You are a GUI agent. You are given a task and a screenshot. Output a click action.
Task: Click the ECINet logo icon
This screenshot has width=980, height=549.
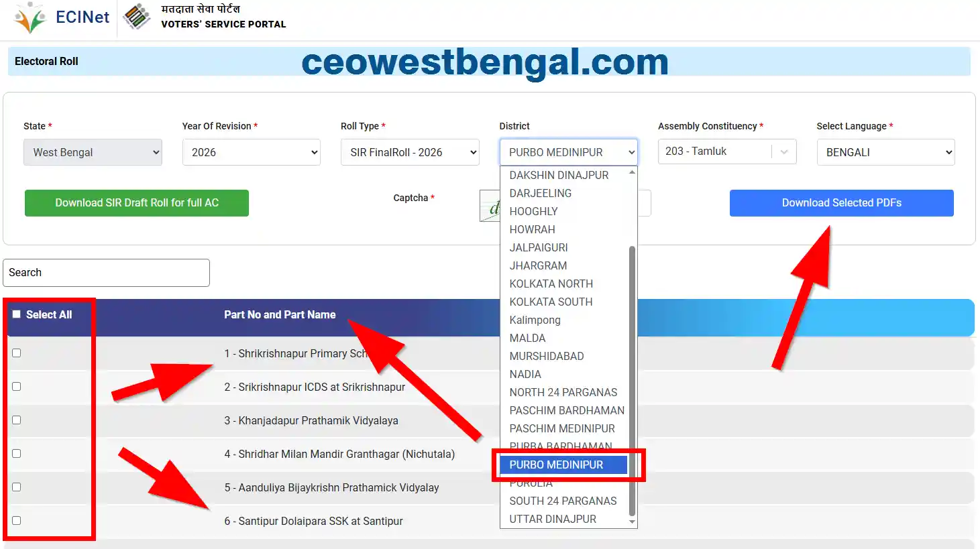pyautogui.click(x=30, y=17)
